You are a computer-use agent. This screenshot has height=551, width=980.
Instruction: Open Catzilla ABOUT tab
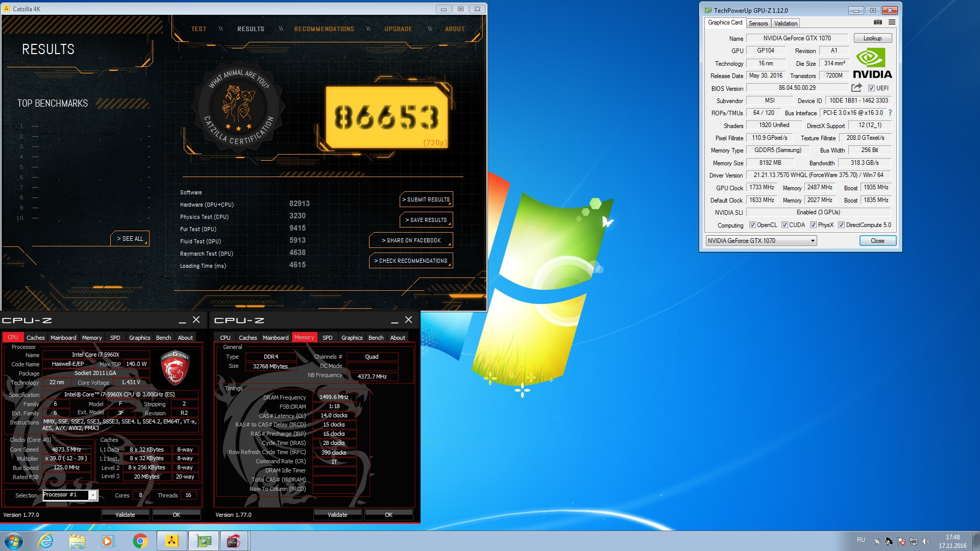[455, 29]
